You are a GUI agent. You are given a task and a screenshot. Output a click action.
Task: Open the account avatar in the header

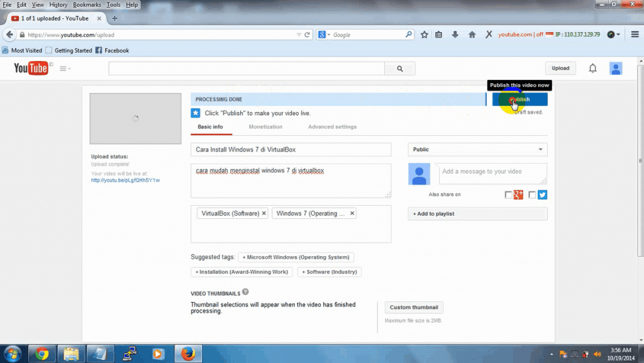616,69
